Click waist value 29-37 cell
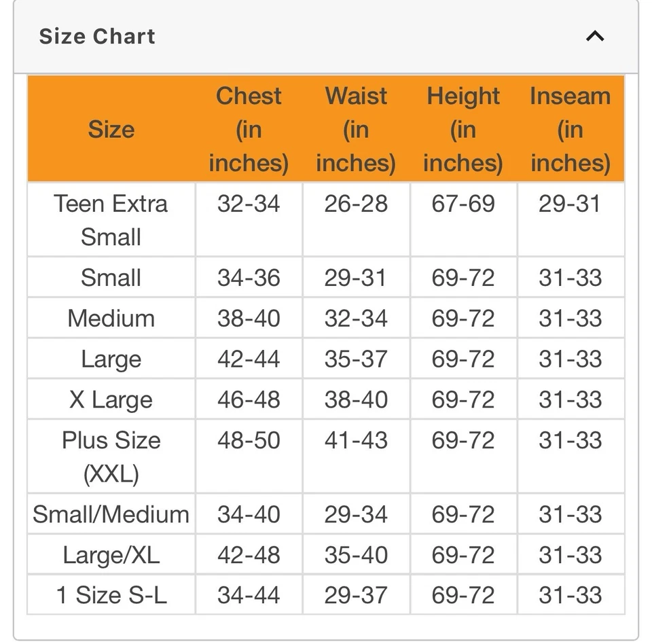 (x=356, y=595)
